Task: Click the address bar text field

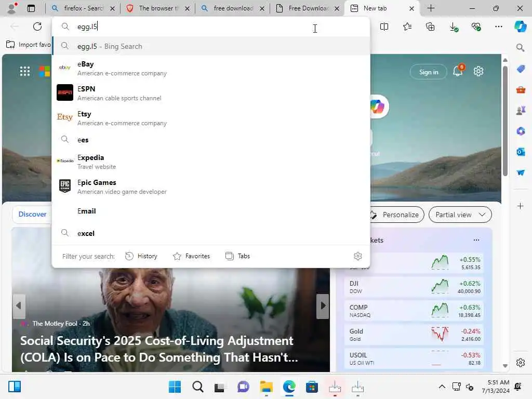Action: [210, 26]
